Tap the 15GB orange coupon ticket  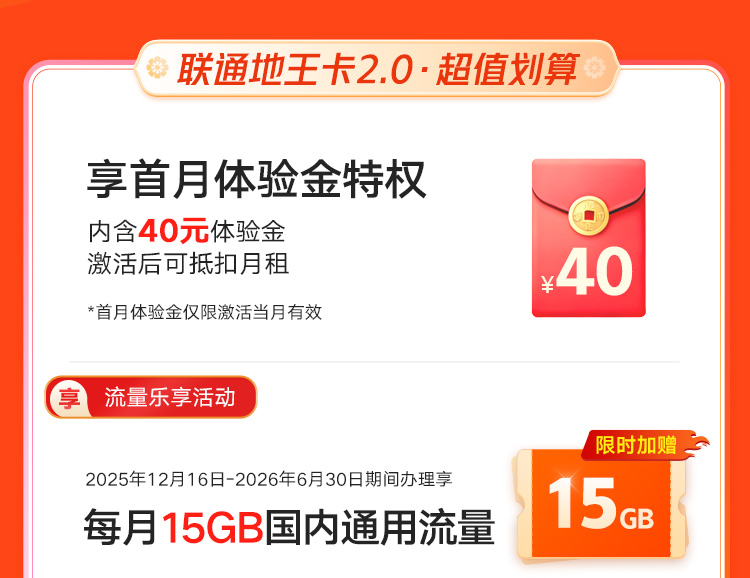(x=601, y=505)
